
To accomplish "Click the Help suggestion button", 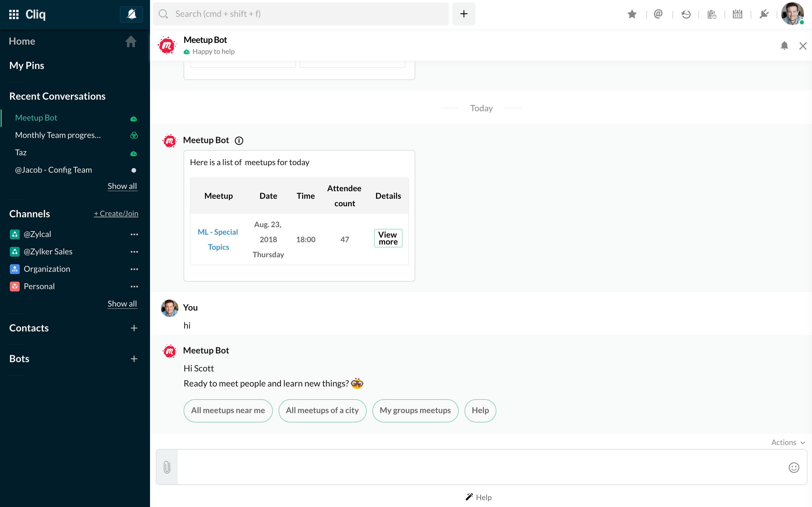I will pyautogui.click(x=480, y=411).
